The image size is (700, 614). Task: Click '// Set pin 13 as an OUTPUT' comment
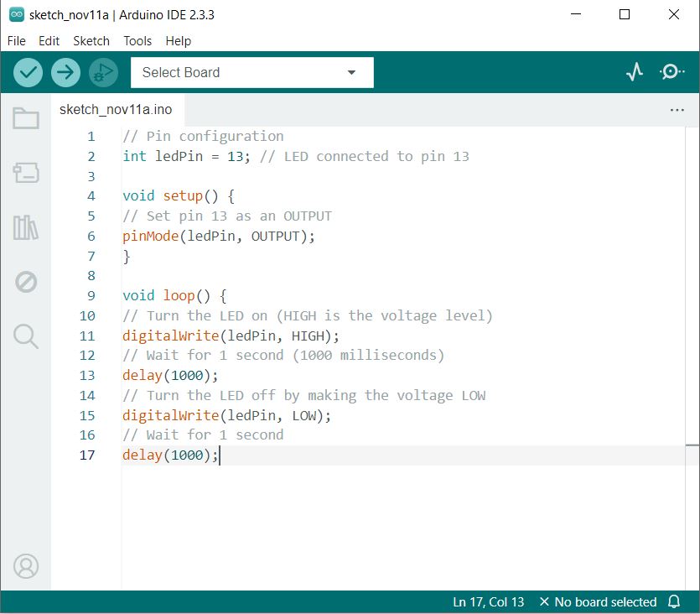[227, 216]
